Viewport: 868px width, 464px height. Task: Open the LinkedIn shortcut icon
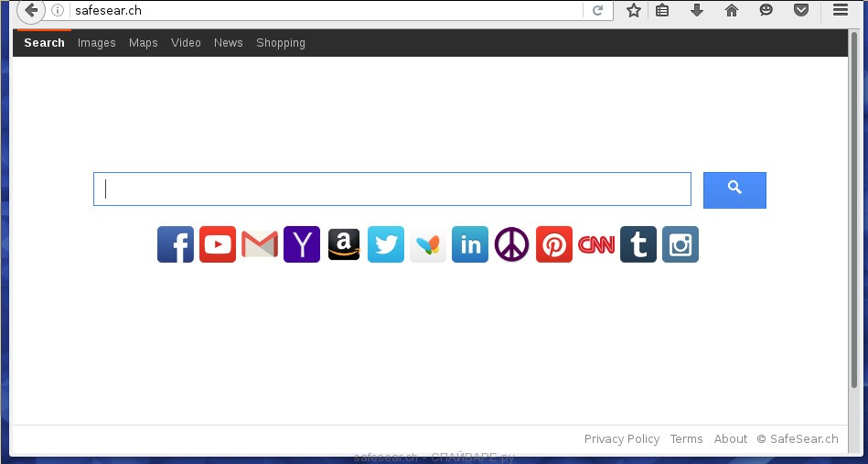point(470,244)
